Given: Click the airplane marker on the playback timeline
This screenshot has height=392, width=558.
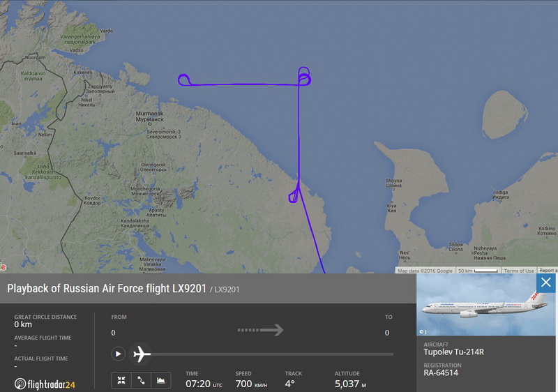Looking at the screenshot, I should (142, 354).
